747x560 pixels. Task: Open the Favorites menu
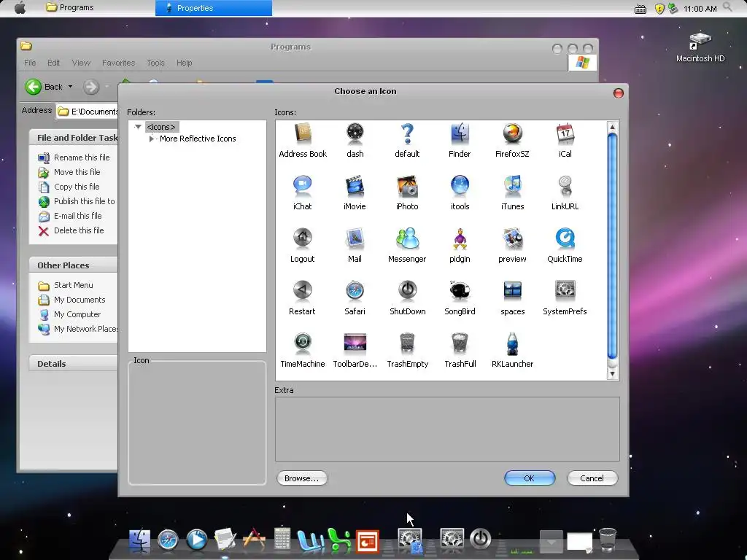[x=119, y=63]
